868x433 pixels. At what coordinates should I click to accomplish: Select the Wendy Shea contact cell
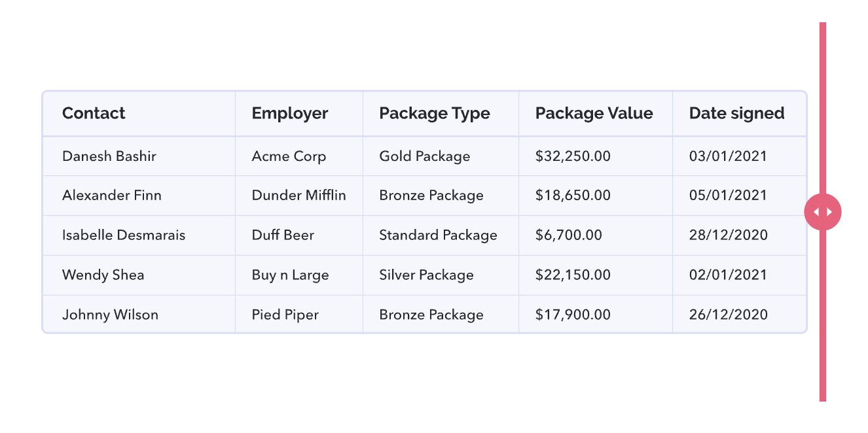click(x=139, y=275)
